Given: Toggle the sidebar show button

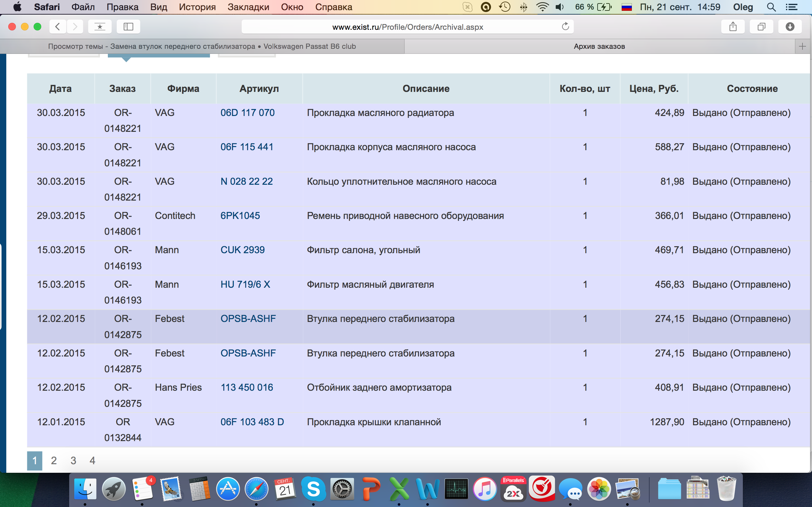Looking at the screenshot, I should [128, 27].
